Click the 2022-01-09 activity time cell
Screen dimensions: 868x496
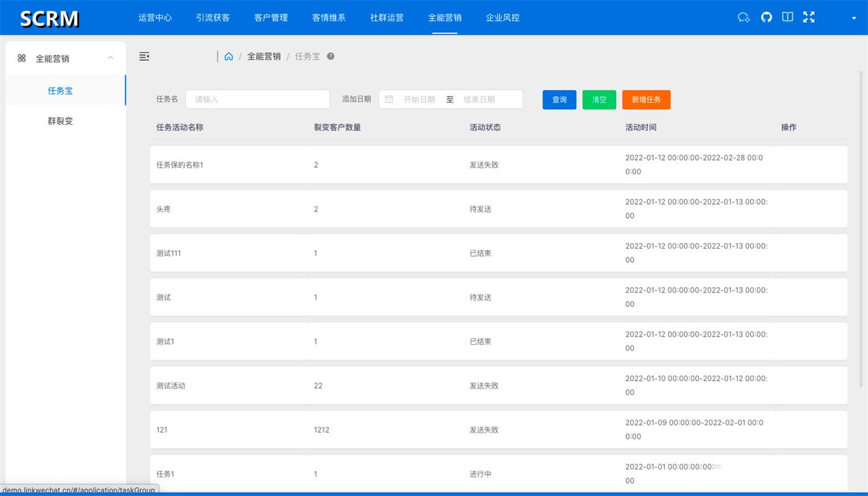(694, 430)
